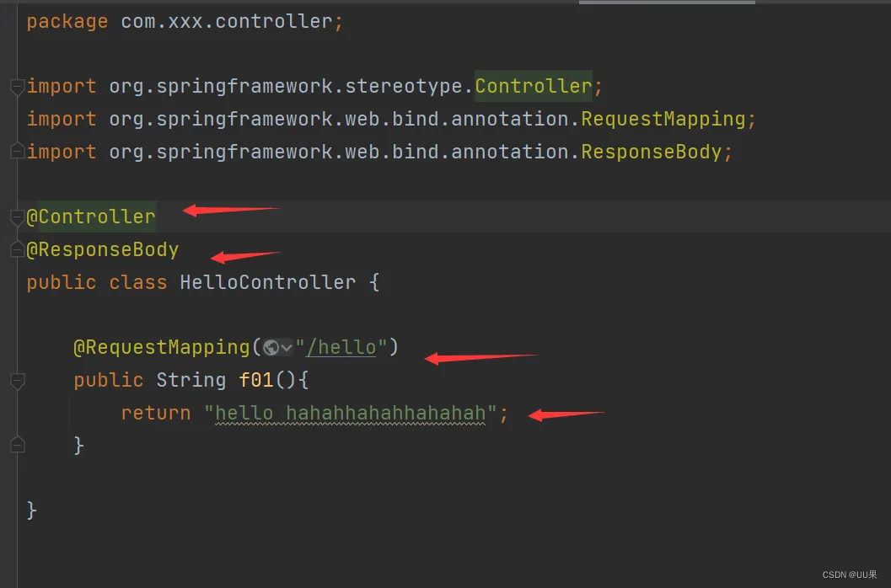Open the URL mapping dropdown chevron

pyautogui.click(x=287, y=347)
